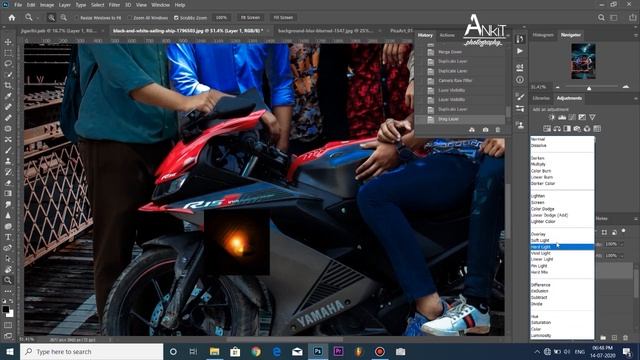Choose Overlay blend mode
Viewport: 640px width, 360px height.
click(562, 234)
